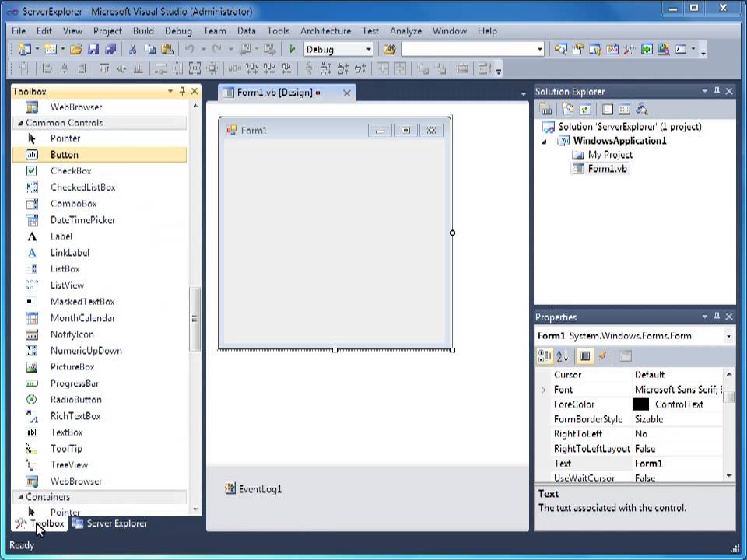Click the black ForeColor swatch
Viewport: 747px width, 560px height.
point(640,404)
